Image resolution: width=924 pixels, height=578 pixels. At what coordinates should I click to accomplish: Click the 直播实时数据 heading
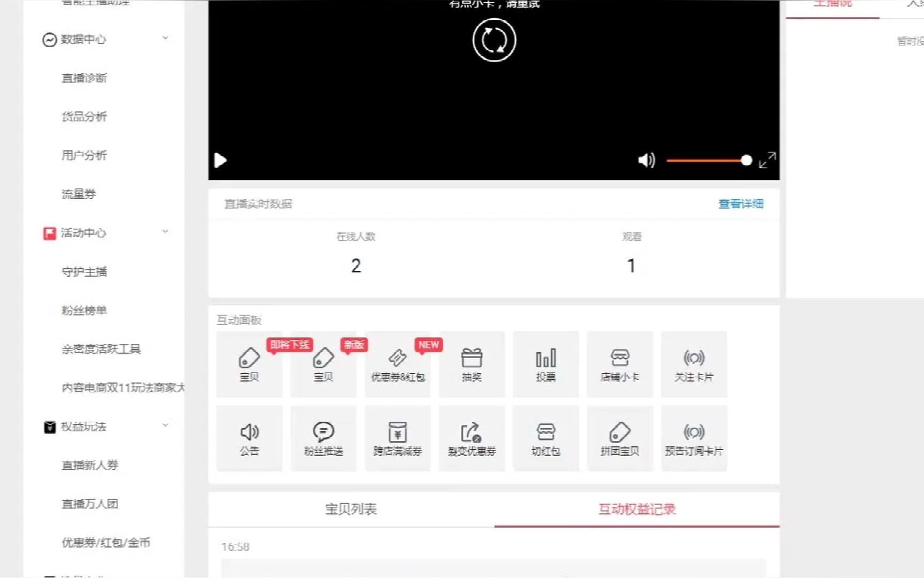pos(258,204)
